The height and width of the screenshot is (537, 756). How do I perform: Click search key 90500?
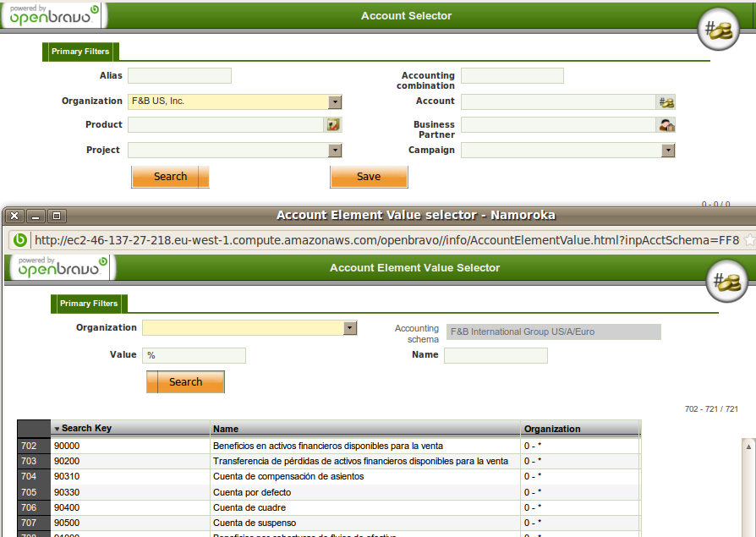click(67, 523)
